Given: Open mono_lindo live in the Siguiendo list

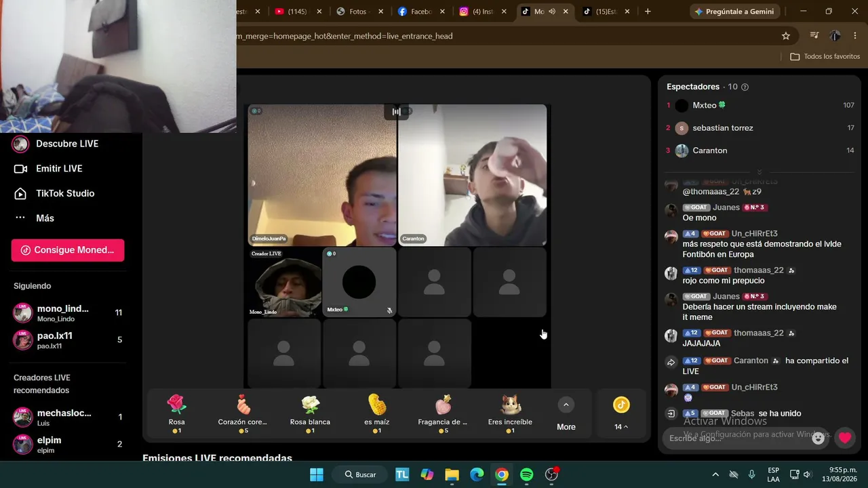Looking at the screenshot, I should pyautogui.click(x=68, y=312).
